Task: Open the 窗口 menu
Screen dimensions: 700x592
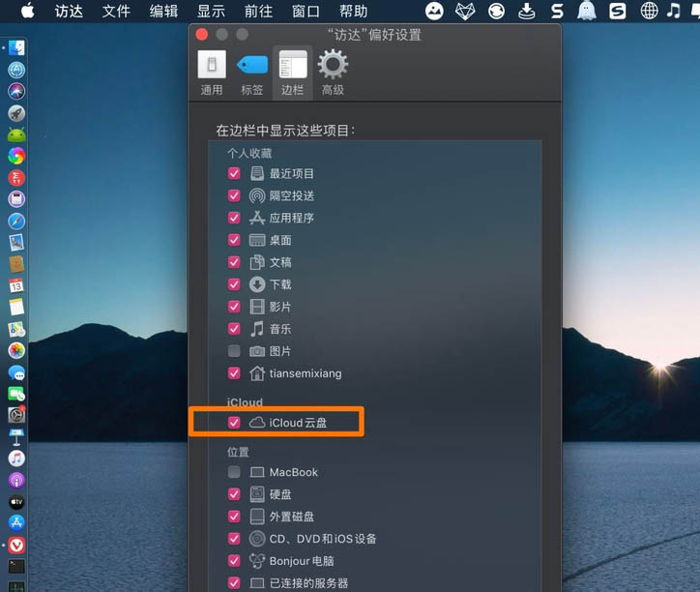Action: 306,12
